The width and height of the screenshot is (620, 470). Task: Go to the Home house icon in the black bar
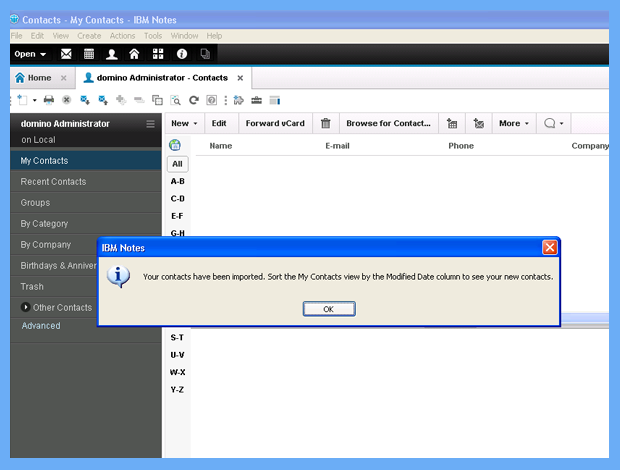coord(134,54)
